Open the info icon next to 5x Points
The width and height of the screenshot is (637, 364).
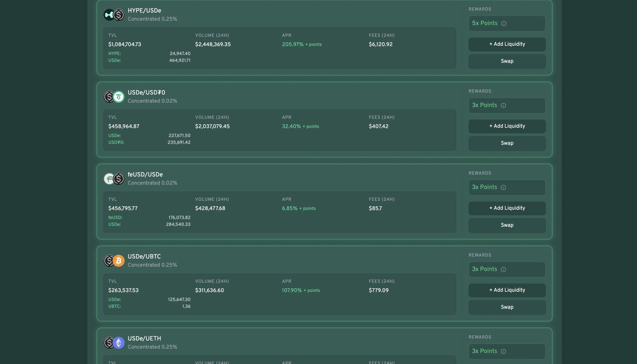(504, 23)
